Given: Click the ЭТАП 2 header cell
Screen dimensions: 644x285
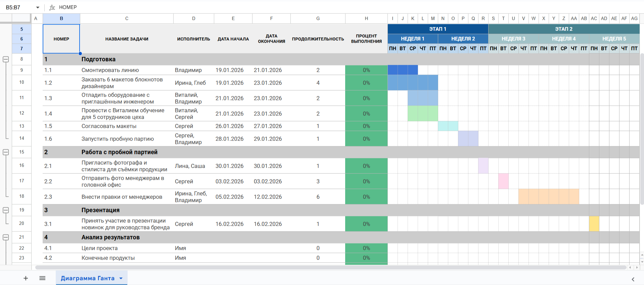Looking at the screenshot, I should pyautogui.click(x=563, y=29).
